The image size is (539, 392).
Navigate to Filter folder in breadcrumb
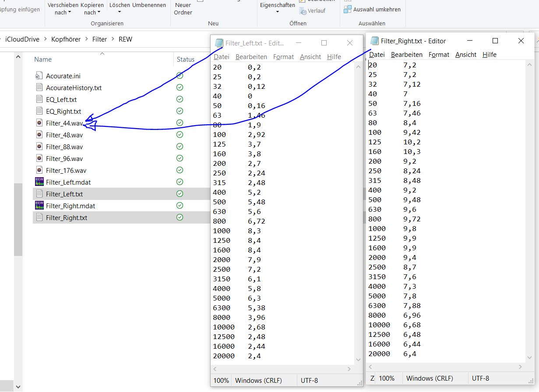99,39
